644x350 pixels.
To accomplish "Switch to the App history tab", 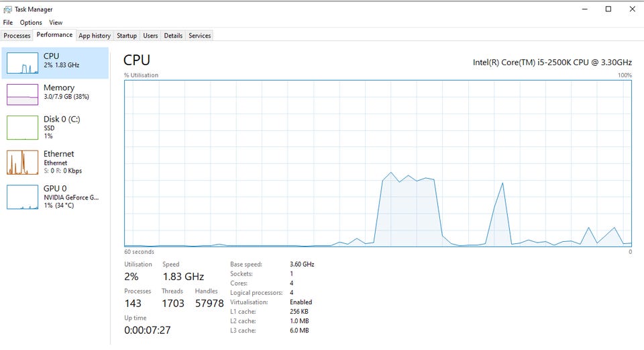I will (95, 36).
